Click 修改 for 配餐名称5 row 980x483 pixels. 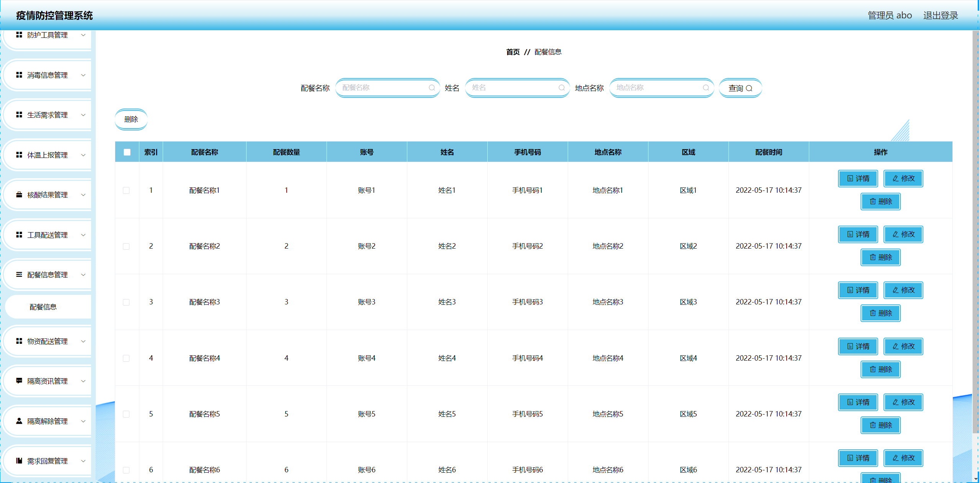click(x=903, y=402)
